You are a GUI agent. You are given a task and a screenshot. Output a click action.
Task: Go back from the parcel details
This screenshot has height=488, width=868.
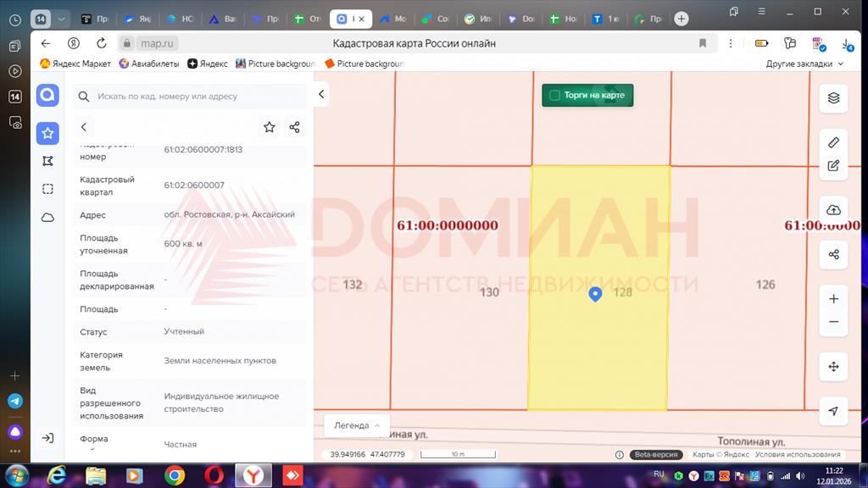pos(84,127)
